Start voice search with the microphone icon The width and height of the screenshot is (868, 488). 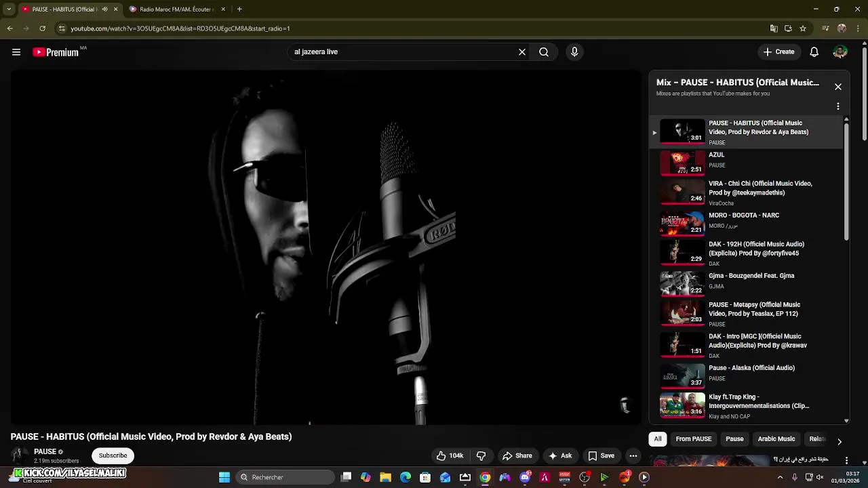coord(574,52)
